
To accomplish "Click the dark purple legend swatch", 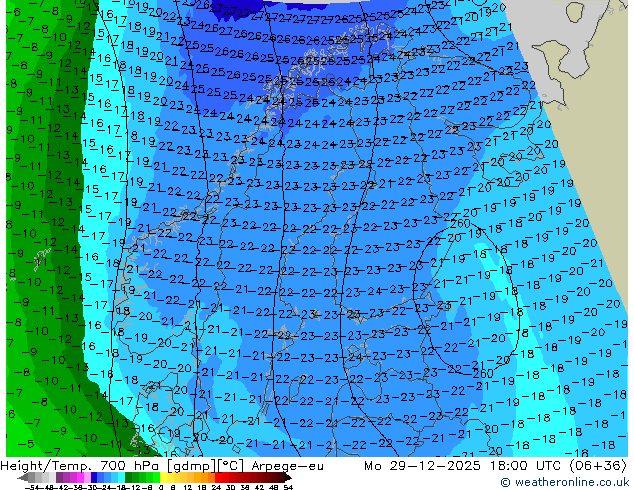I will tap(59, 478).
